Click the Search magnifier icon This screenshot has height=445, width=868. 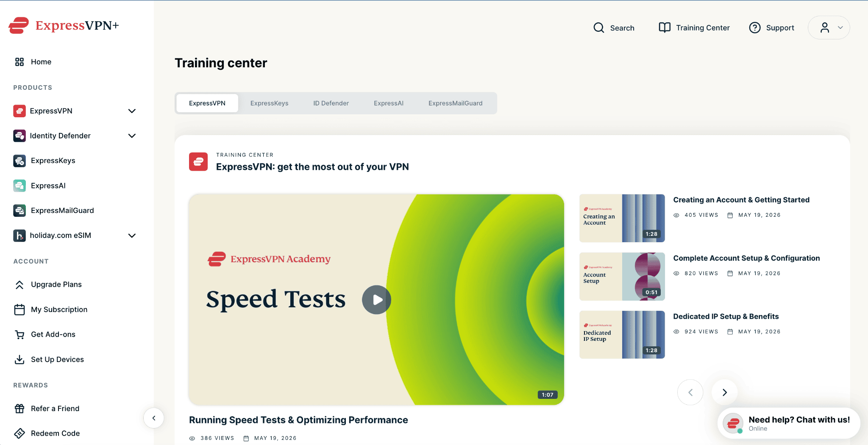tap(599, 28)
